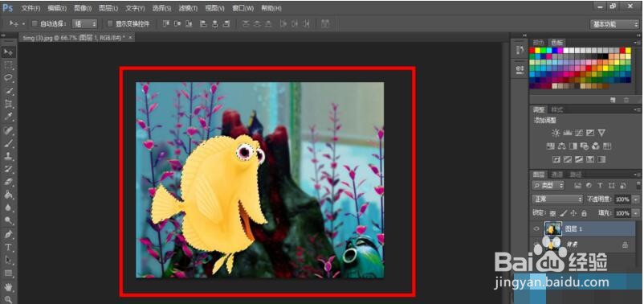Screen dimensions: 644x304
Task: Open the 填充 fill slider arrow
Action: pyautogui.click(x=635, y=213)
